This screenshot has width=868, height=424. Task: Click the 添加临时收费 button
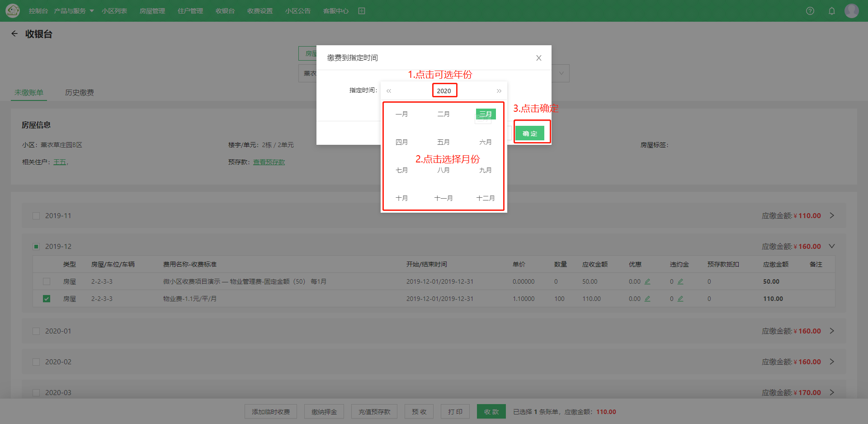tap(271, 412)
